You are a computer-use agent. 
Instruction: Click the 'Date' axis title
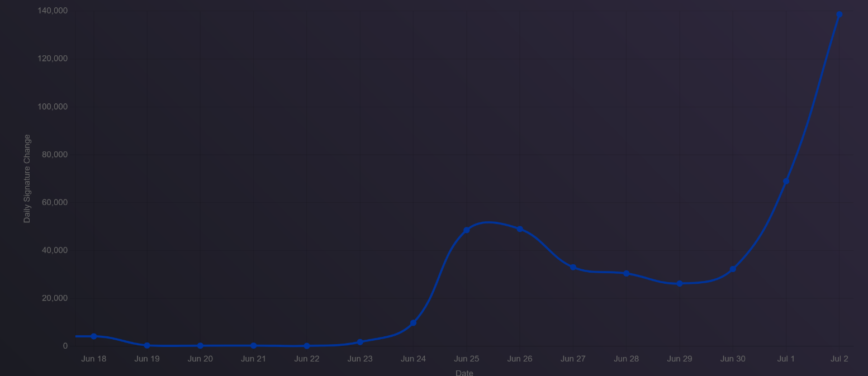(464, 373)
